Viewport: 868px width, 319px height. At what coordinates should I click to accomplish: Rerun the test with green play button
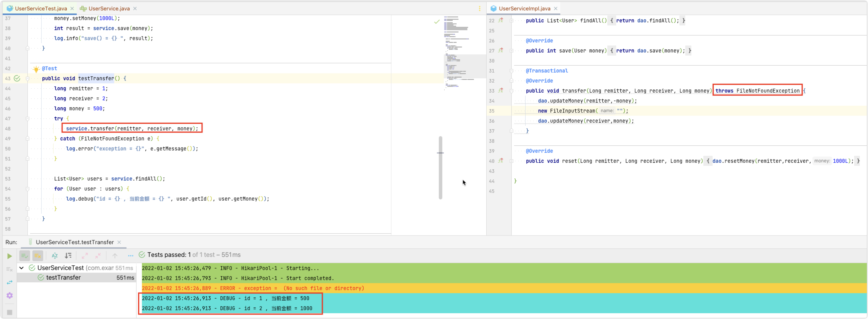(x=9, y=256)
